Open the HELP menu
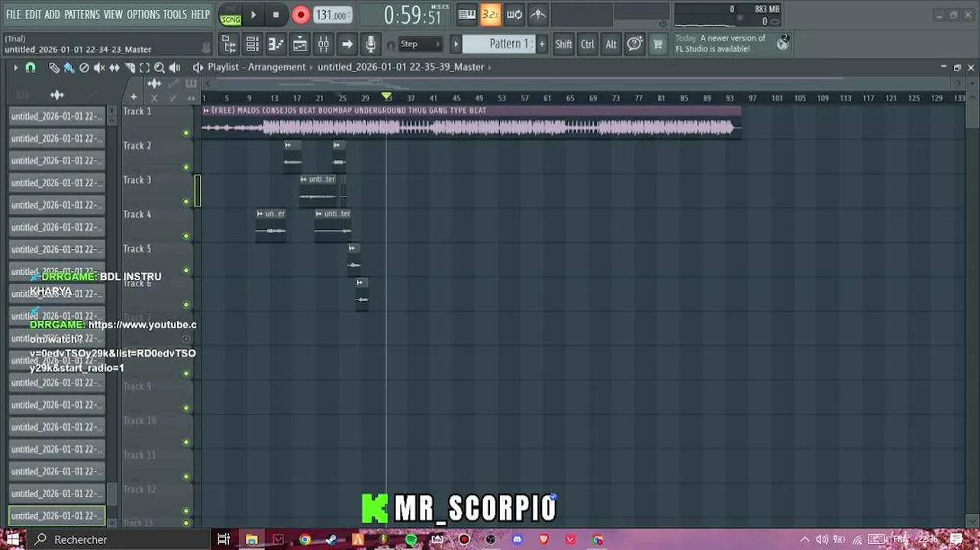Viewport: 980px width, 550px height. click(200, 15)
